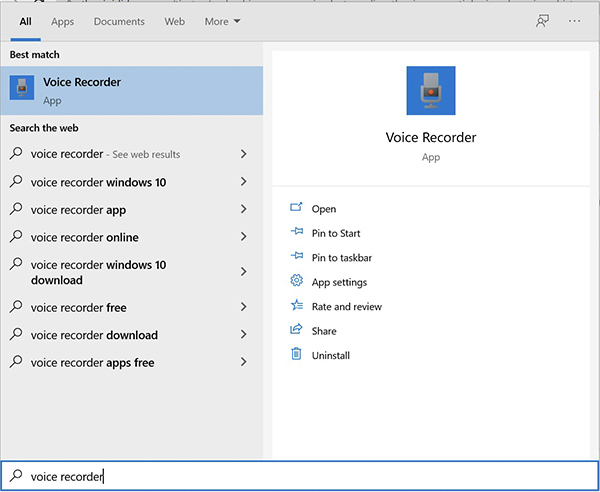Image resolution: width=600 pixels, height=492 pixels.
Task: Click 'voice recorder windows 10' suggestion text
Action: pos(98,182)
